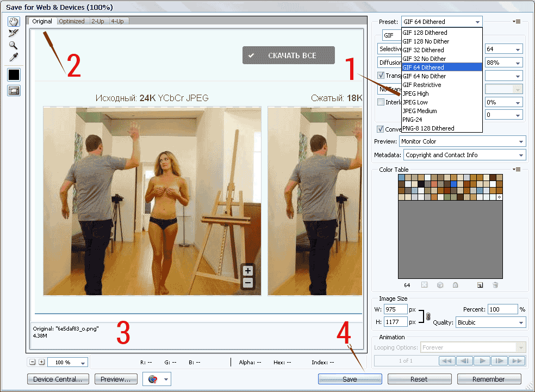
Task: Go to first animation frame
Action: point(447,360)
